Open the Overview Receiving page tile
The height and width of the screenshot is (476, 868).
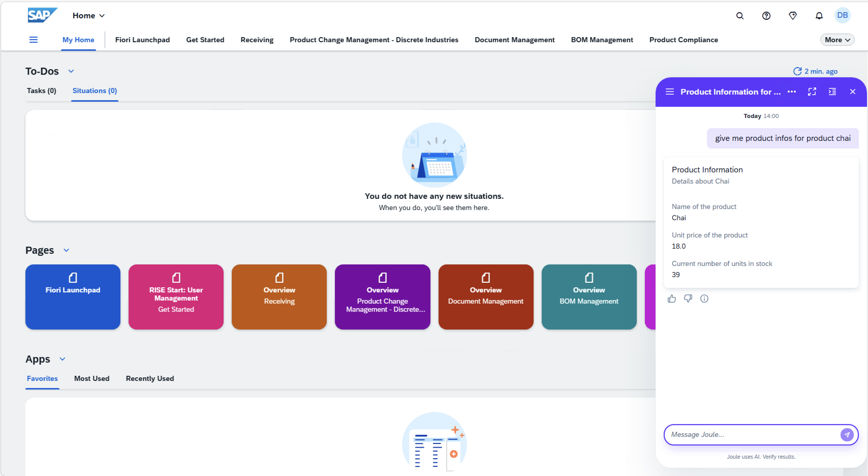tap(279, 297)
